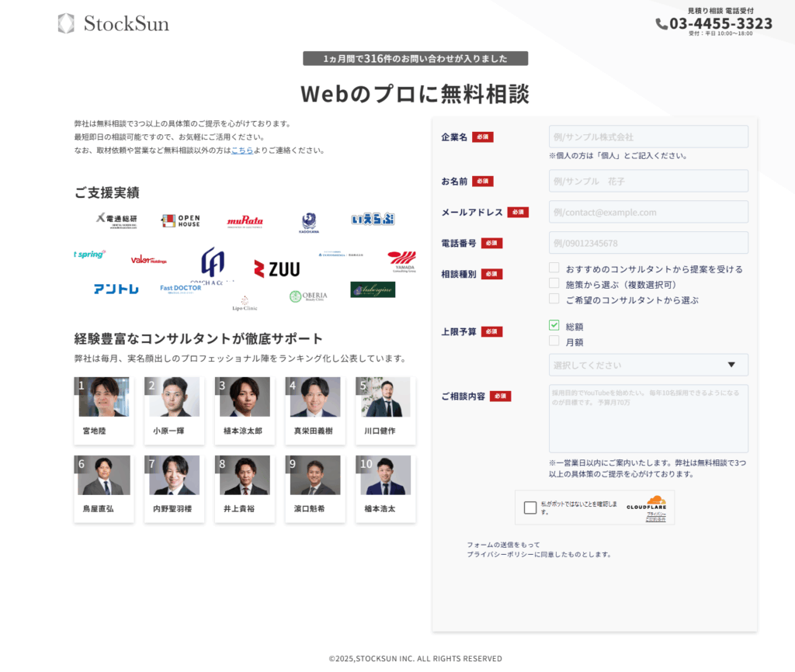Click the こちら link in intro text
Viewport: 795px width, 672px height.
pos(242,151)
